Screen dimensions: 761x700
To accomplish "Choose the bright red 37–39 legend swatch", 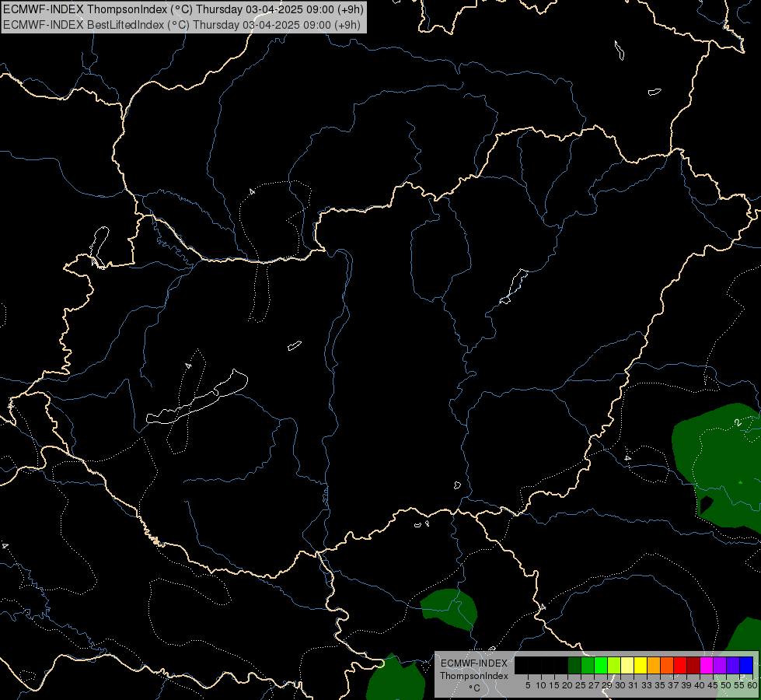I will point(680,666).
